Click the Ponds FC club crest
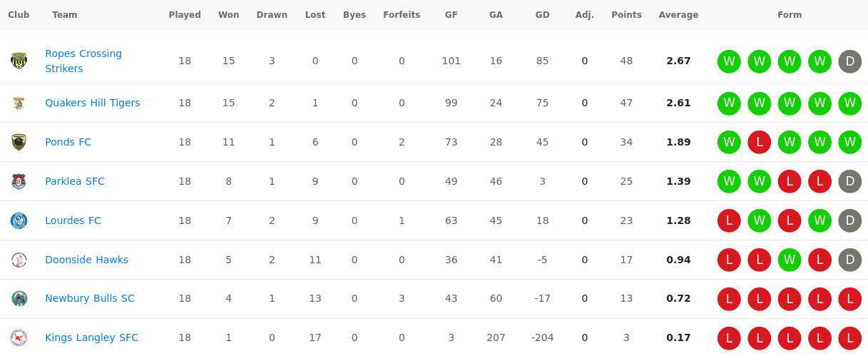Screen dimensions: 868x356 [x=19, y=142]
